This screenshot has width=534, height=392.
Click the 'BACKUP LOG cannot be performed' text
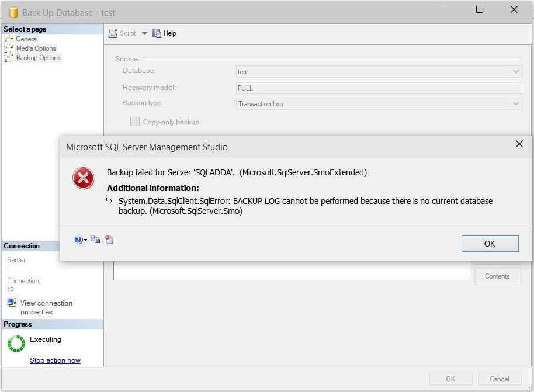coord(306,206)
